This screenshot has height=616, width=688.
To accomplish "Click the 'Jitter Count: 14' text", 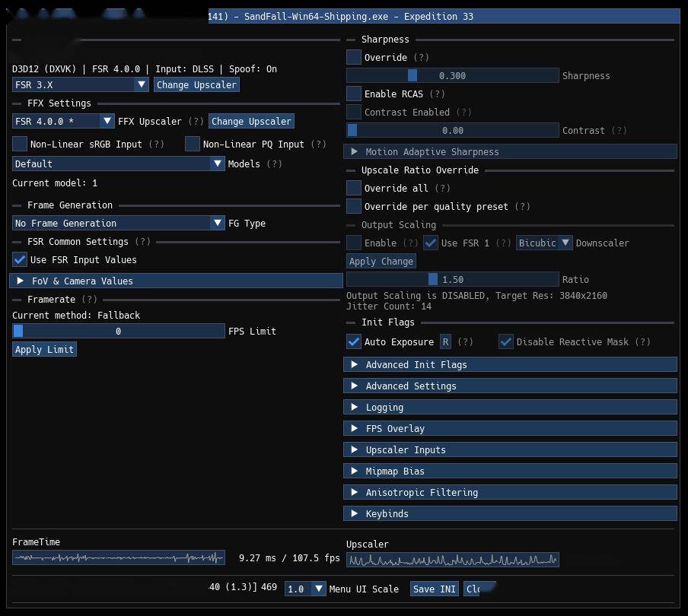I will (389, 306).
